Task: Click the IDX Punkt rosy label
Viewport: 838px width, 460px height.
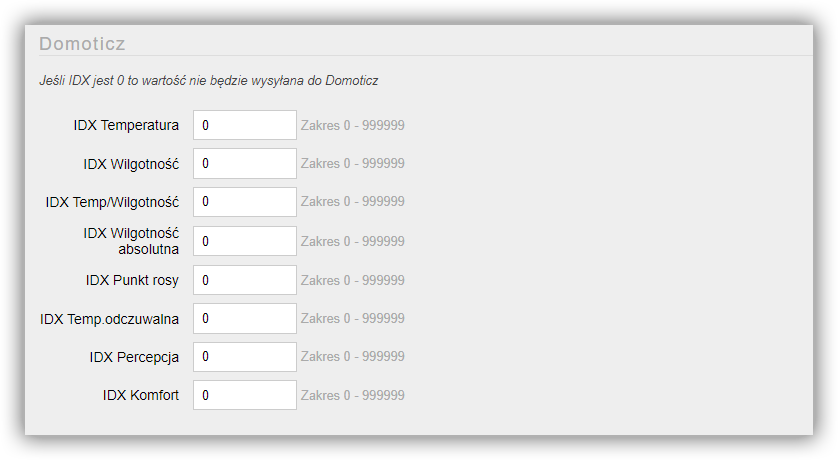Action: [x=132, y=280]
